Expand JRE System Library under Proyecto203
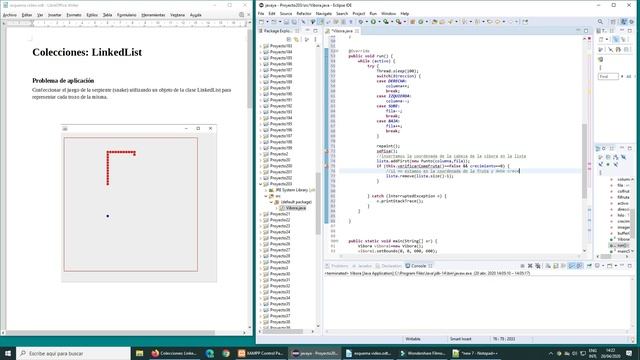Screen dimensions: 640x360 [x=266, y=190]
